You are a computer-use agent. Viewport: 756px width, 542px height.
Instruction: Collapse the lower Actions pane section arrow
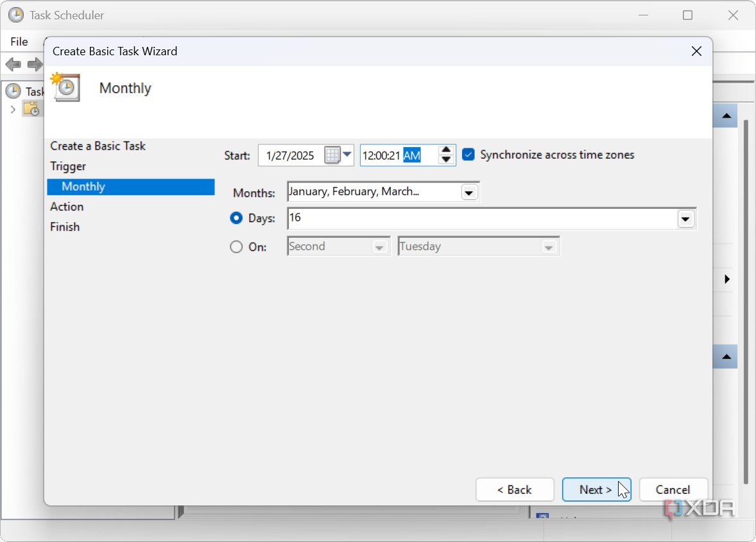[x=726, y=356]
